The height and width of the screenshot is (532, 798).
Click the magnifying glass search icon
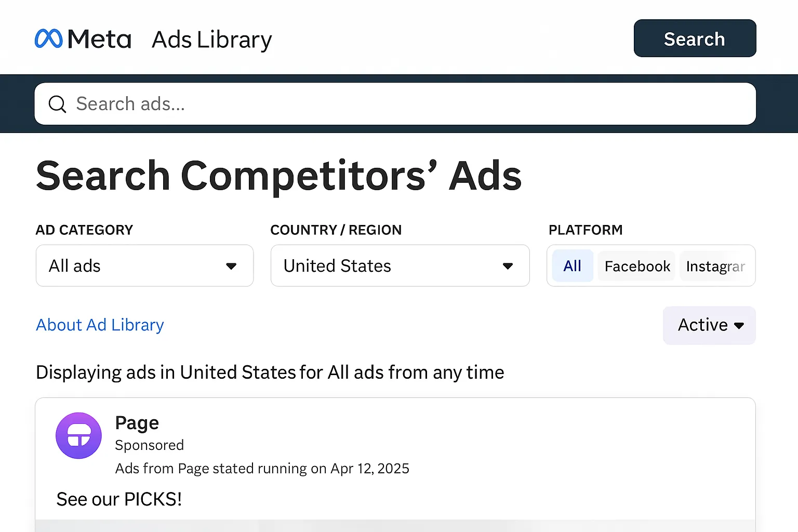point(57,104)
